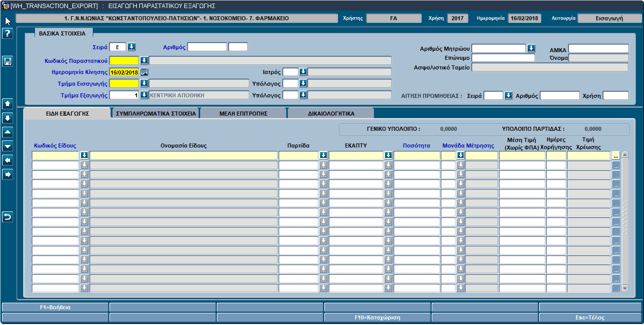Click the help question mark icon

(8, 34)
